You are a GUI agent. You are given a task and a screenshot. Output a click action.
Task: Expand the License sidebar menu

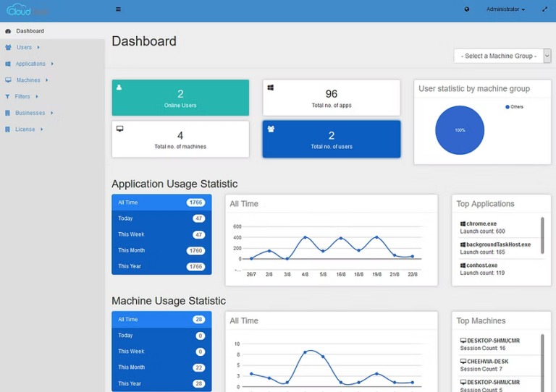[25, 129]
